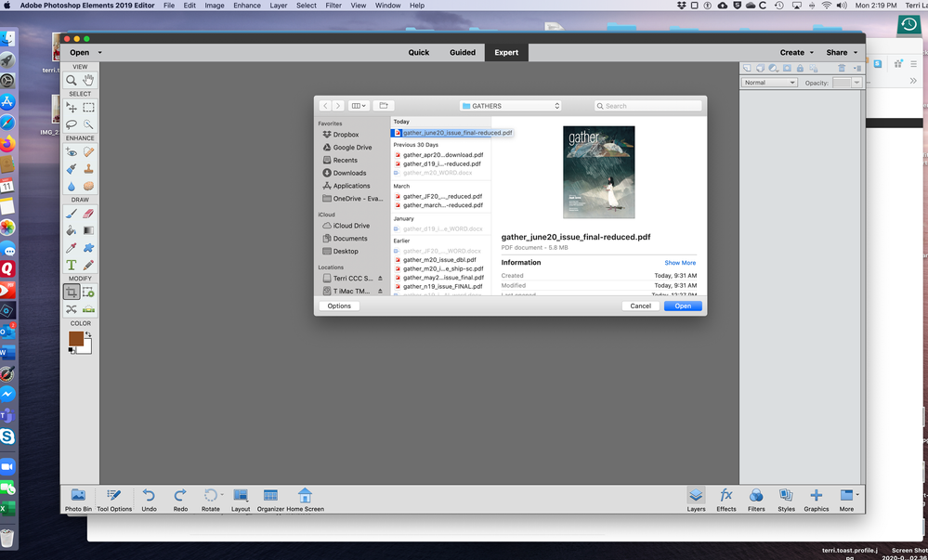This screenshot has height=560, width=928.
Task: Select the Eraser tool
Action: click(89, 214)
